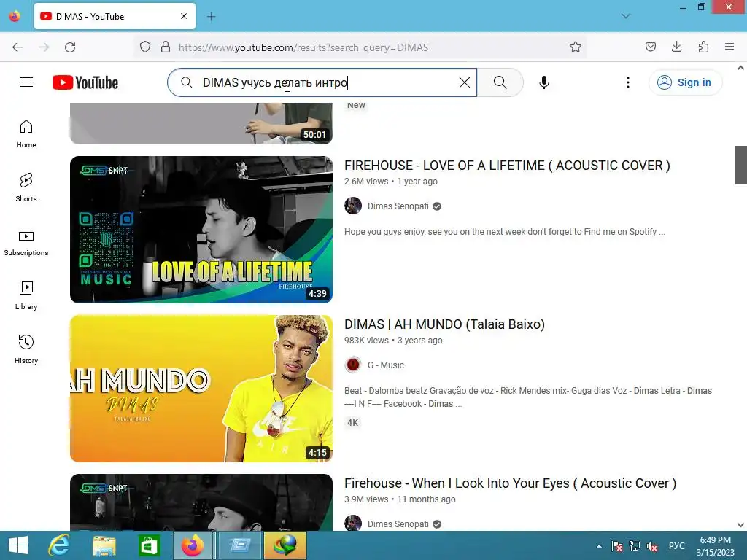Clear the search query with the X
The image size is (747, 560).
[x=465, y=82]
